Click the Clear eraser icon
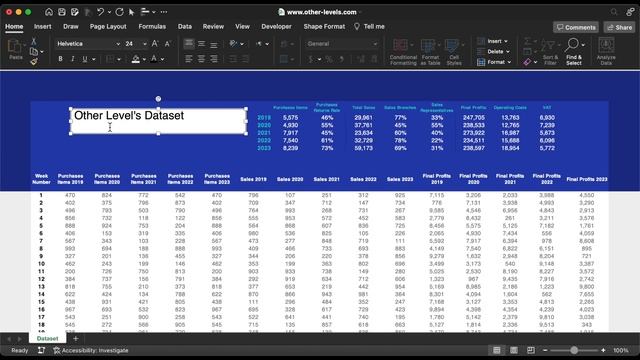Screen dimensions: 640x360 [527, 62]
